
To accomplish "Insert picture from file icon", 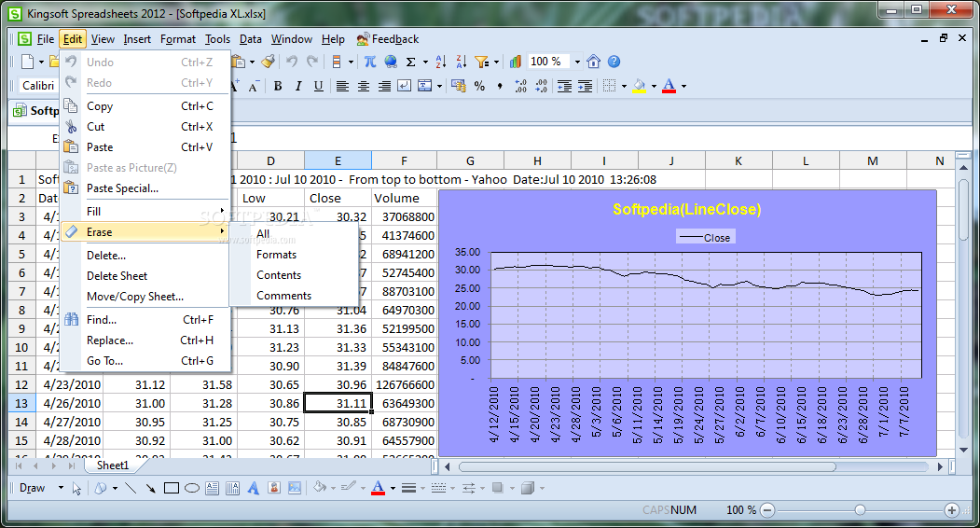I will point(295,488).
